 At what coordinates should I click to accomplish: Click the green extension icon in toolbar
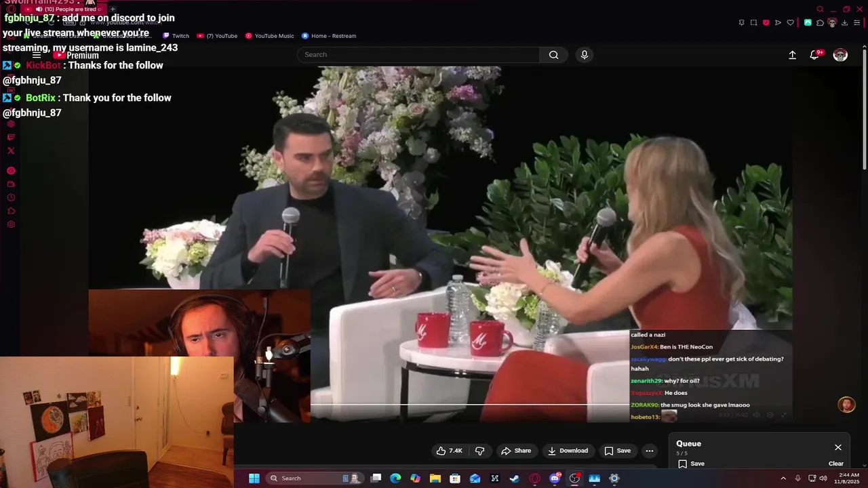coord(808,22)
